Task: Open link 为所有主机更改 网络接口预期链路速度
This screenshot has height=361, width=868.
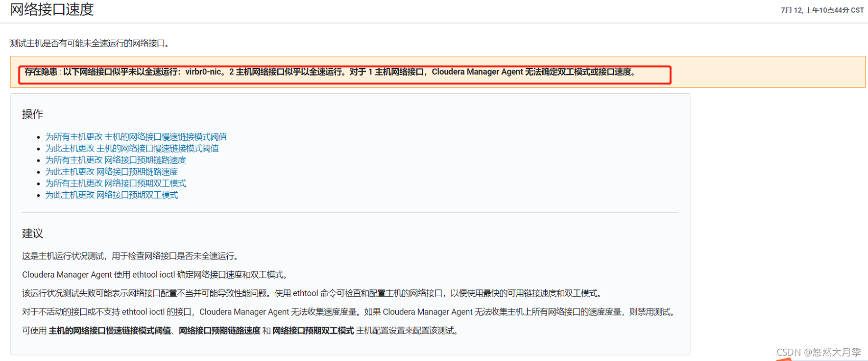Action: click(116, 160)
